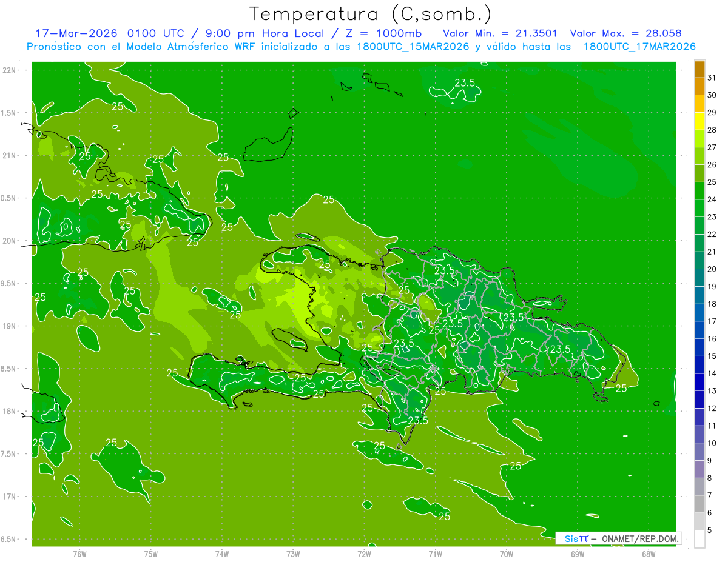Click the '18N' latitude axis label
728x562 pixels.
tap(10, 411)
